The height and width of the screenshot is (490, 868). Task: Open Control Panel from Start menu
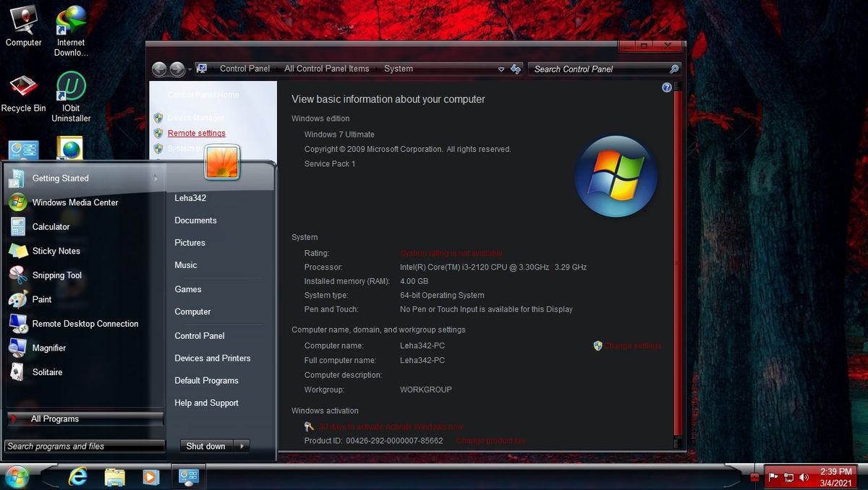[200, 336]
